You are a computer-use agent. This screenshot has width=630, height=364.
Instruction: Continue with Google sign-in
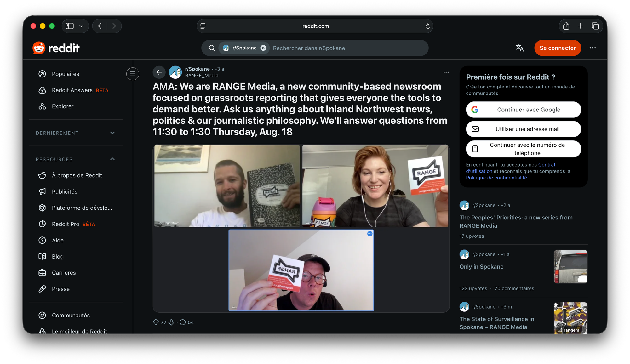523,110
